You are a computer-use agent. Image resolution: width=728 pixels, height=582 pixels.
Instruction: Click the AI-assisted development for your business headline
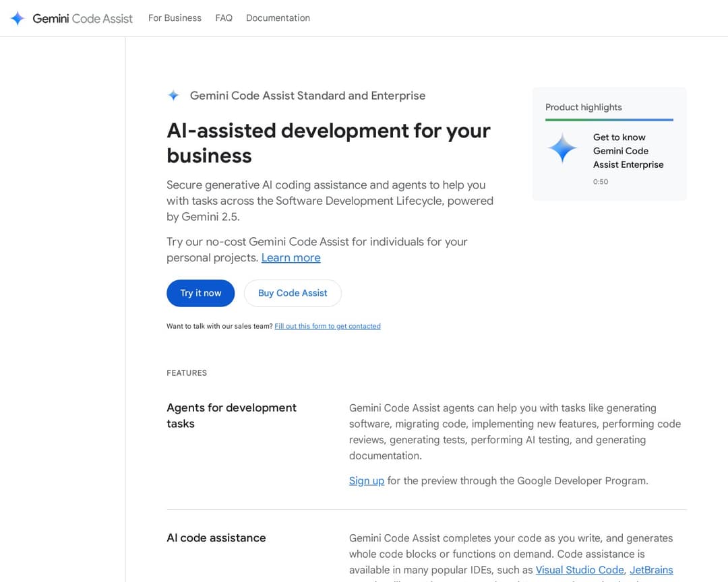pos(328,143)
